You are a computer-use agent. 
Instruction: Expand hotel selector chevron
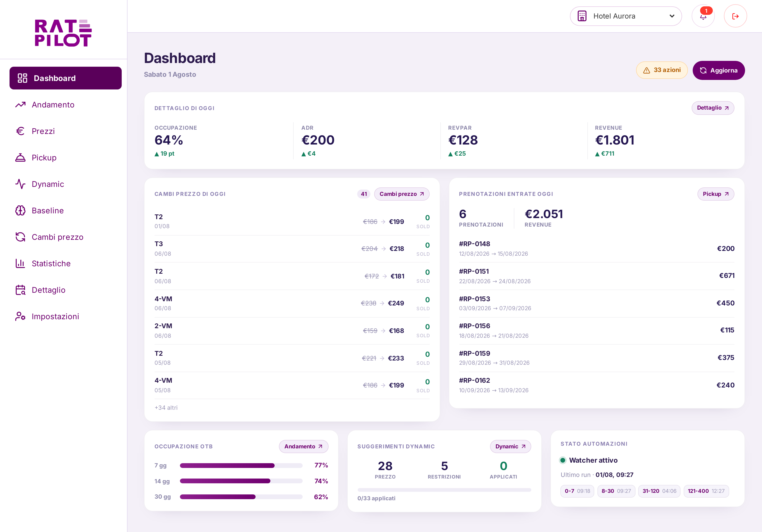click(x=672, y=16)
